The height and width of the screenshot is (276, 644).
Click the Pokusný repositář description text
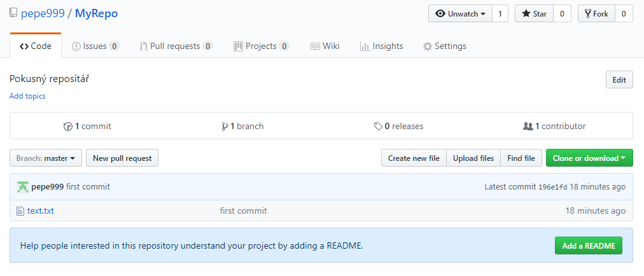tap(49, 79)
